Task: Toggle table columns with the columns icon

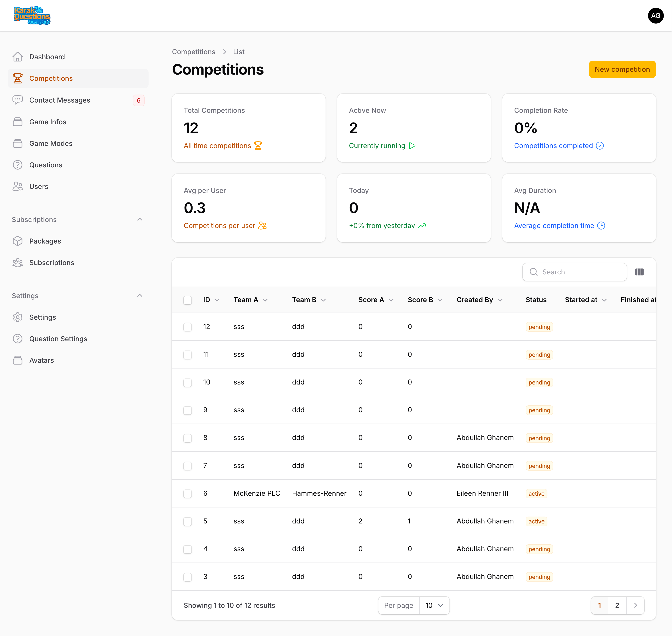Action: [x=639, y=272]
